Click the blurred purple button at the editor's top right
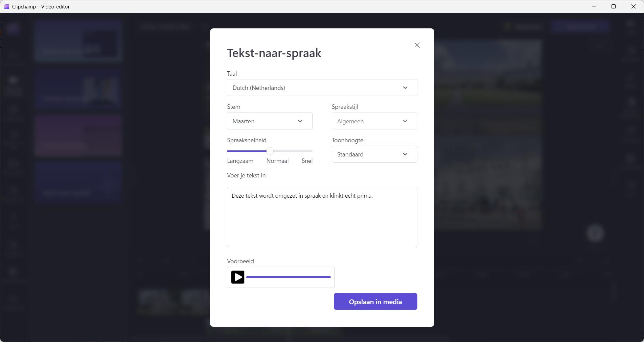The width and height of the screenshot is (644, 342). (580, 26)
